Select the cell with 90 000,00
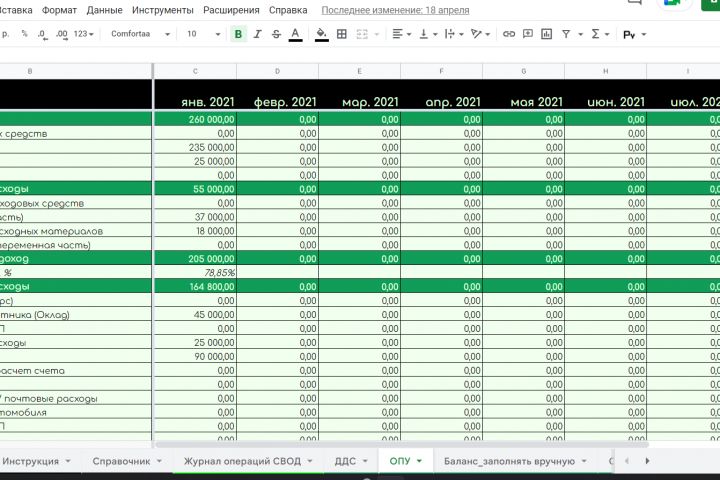 pos(195,356)
